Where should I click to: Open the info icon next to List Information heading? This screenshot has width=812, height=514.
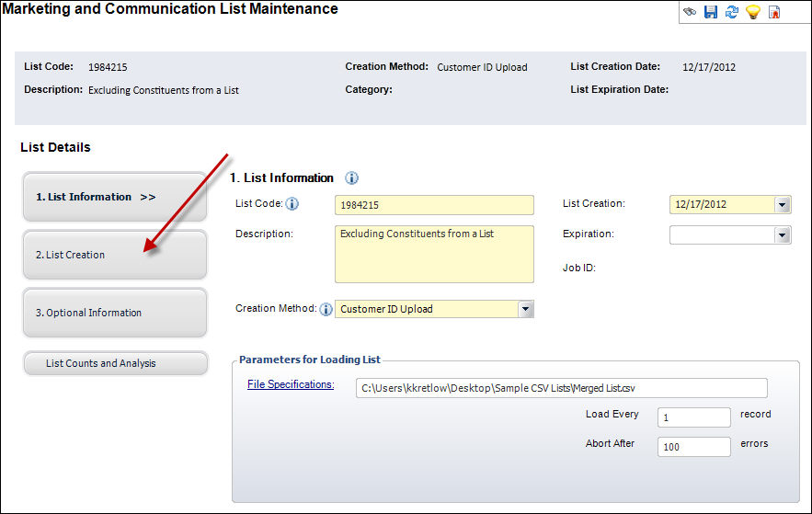pos(351,178)
